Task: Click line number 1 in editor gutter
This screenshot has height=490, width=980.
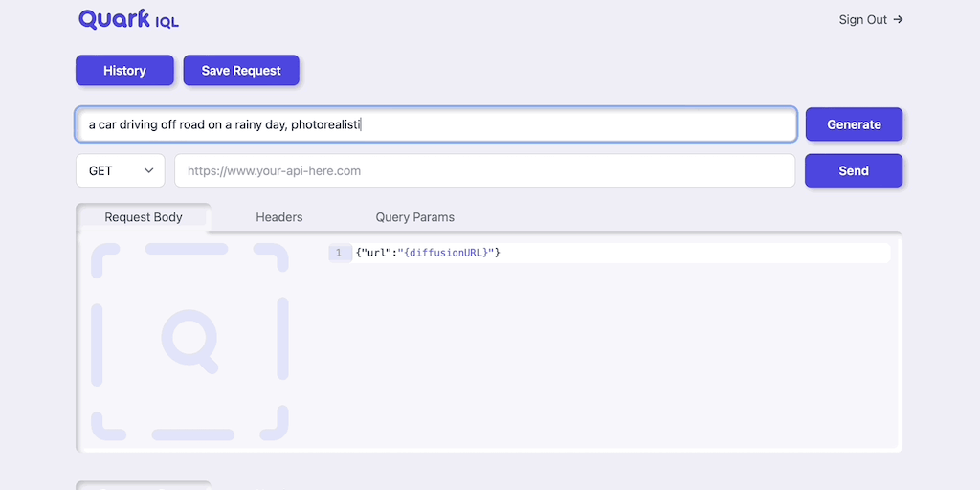Action: [339, 253]
